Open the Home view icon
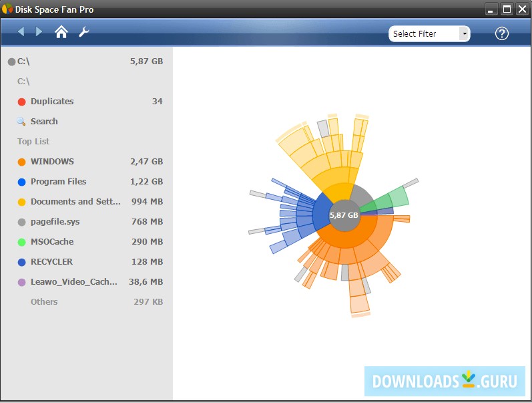 61,32
